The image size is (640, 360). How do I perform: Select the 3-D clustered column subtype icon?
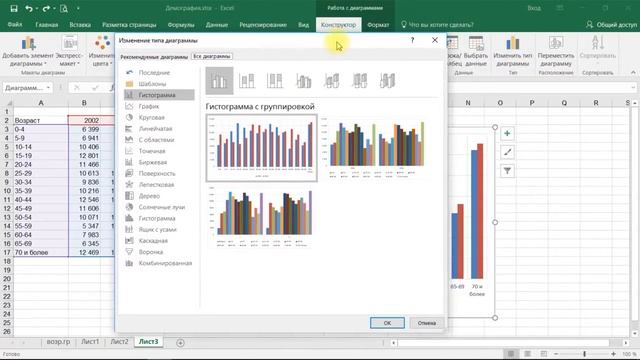pos(303,81)
